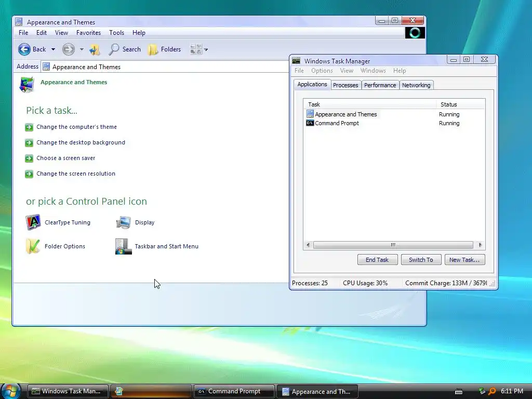The width and height of the screenshot is (532, 399).
Task: Click the unlabeled taskbar button with the notepad icon
Action: (x=151, y=391)
